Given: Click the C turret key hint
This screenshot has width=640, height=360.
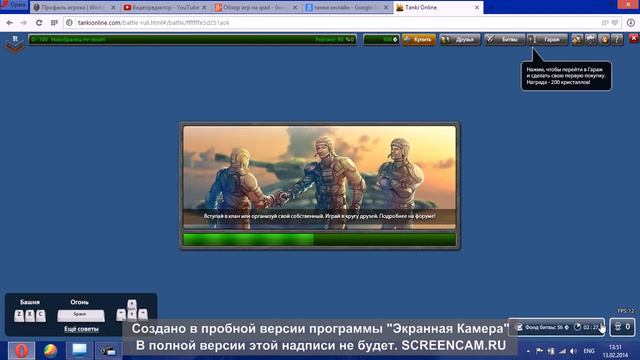Looking at the screenshot, I should tap(40, 315).
